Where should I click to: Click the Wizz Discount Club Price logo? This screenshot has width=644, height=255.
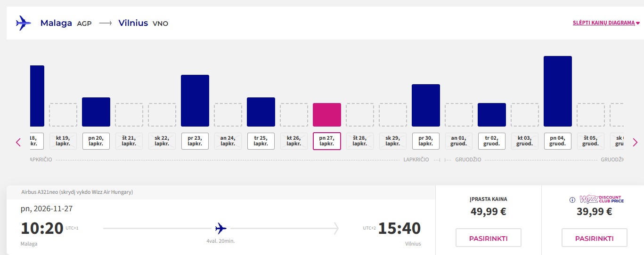(x=602, y=199)
